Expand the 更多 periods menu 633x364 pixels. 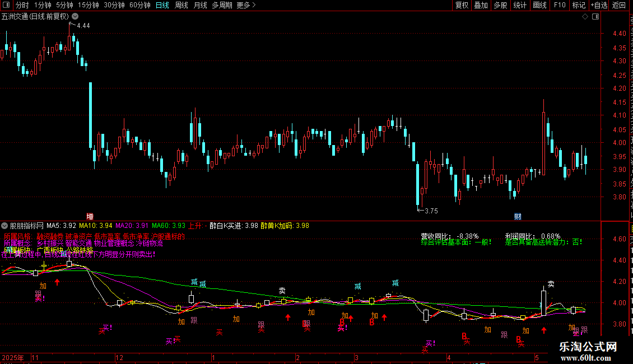pyautogui.click(x=246, y=5)
